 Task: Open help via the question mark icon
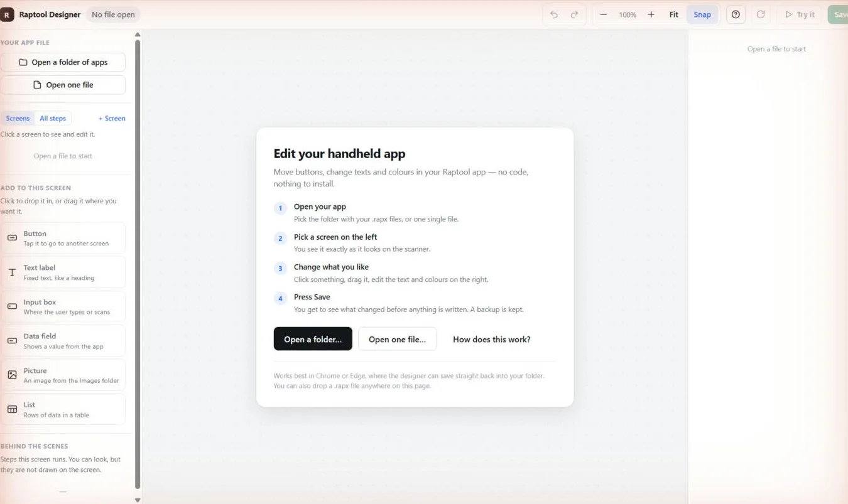(x=736, y=14)
